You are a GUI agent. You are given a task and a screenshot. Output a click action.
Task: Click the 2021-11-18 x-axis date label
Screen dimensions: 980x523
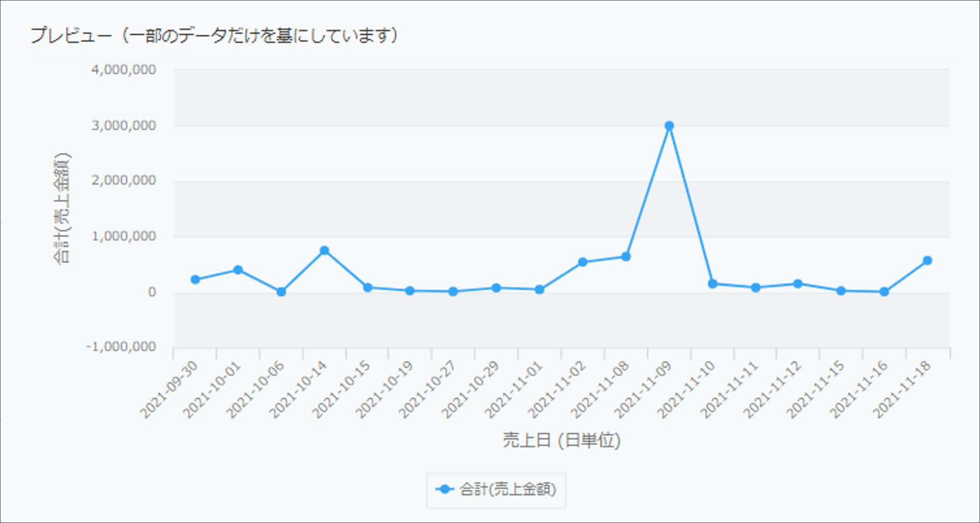click(902, 390)
